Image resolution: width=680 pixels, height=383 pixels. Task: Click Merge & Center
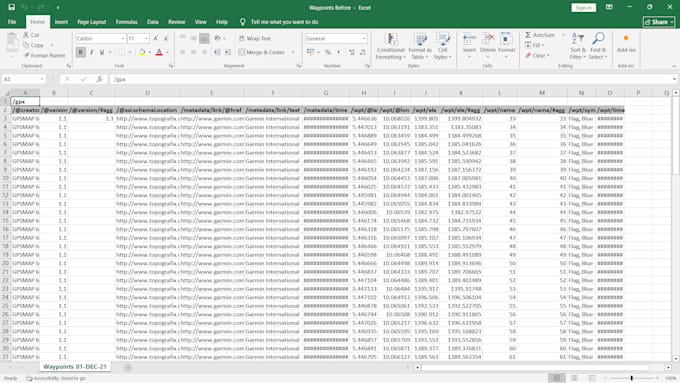click(x=262, y=52)
